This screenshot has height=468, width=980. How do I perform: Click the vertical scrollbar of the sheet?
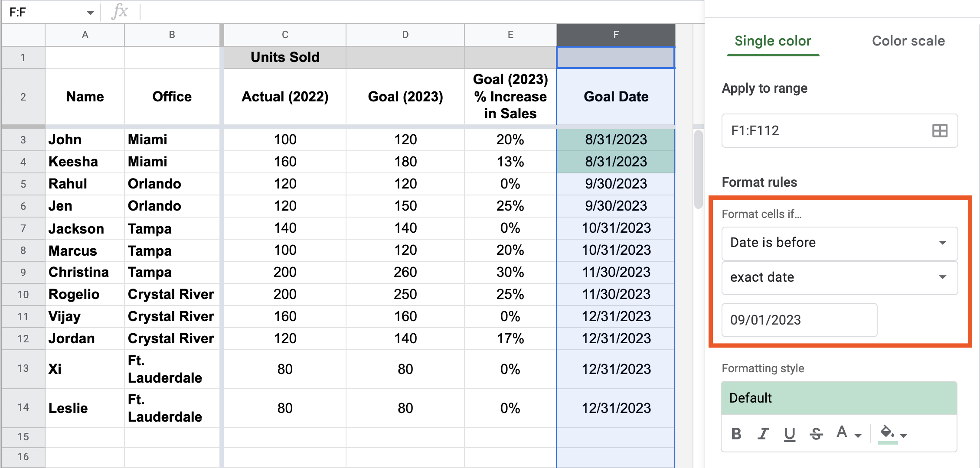pyautogui.click(x=698, y=169)
